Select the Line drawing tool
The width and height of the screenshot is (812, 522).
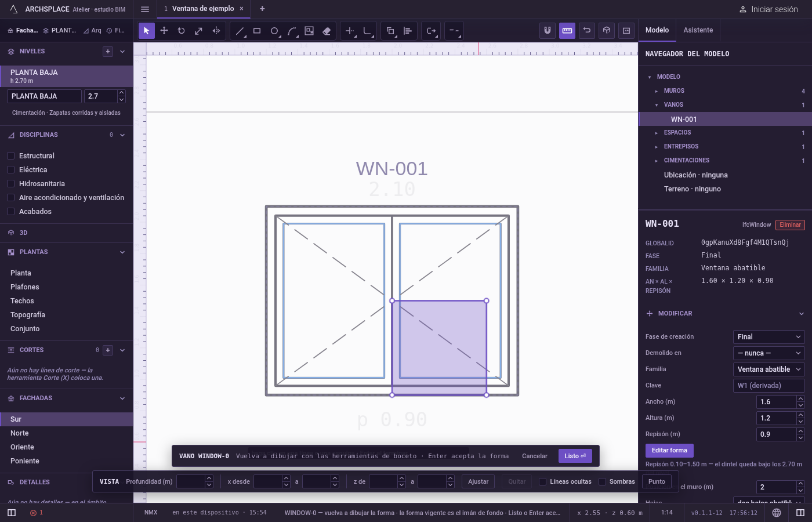tap(240, 31)
